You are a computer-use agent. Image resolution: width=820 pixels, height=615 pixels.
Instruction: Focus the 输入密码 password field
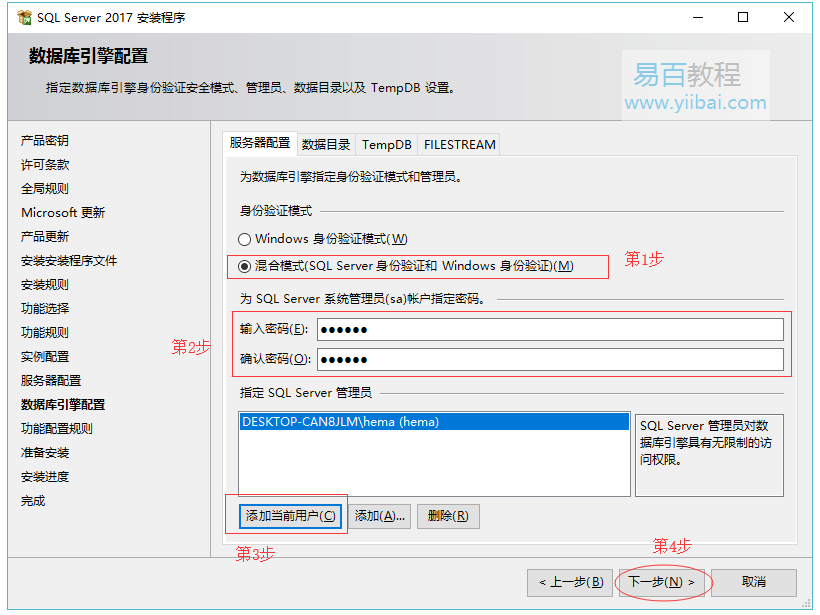[x=550, y=329]
